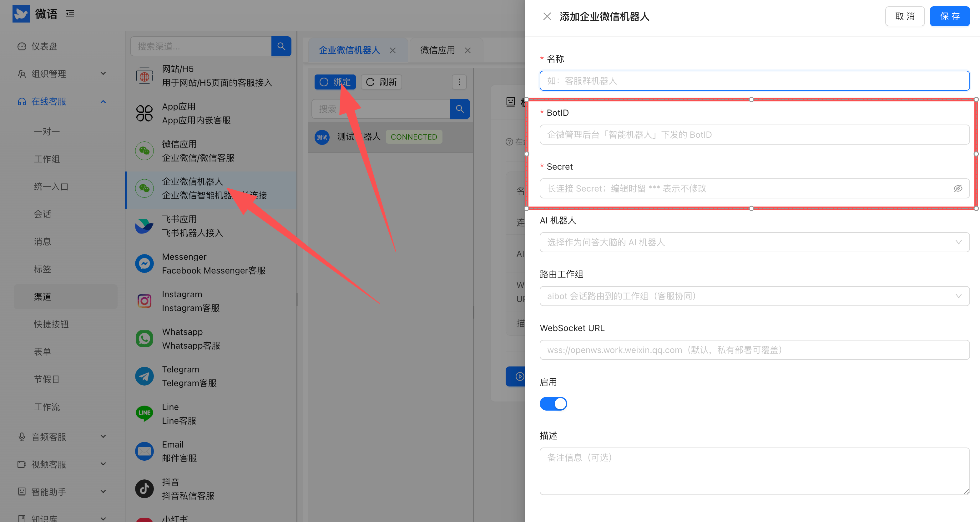
Task: Open the 渠道 sidebar menu item
Action: coord(65,297)
